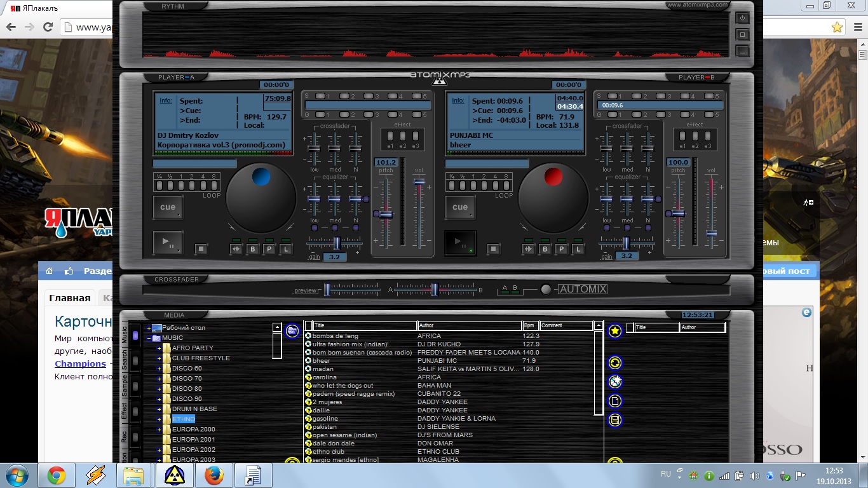Screen dimensions: 868x488
Task: Stop Player A with the square stop button
Action: pyautogui.click(x=201, y=249)
